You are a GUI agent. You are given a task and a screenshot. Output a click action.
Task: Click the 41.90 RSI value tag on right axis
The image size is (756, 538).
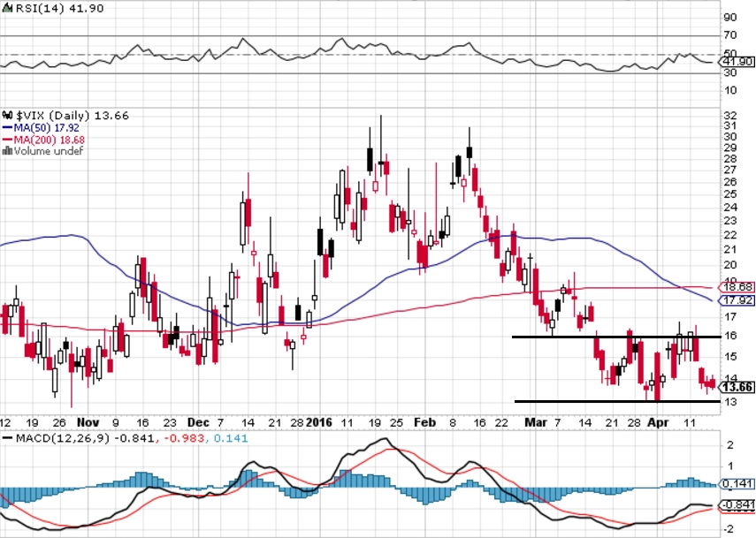pyautogui.click(x=737, y=62)
